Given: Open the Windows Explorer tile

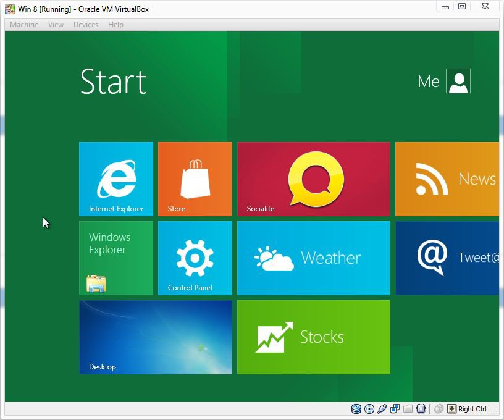Looking at the screenshot, I should pos(116,258).
